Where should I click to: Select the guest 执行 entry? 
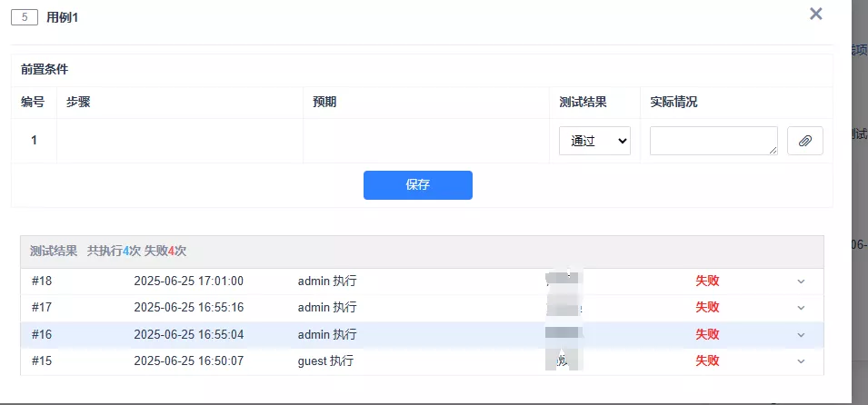(x=325, y=361)
